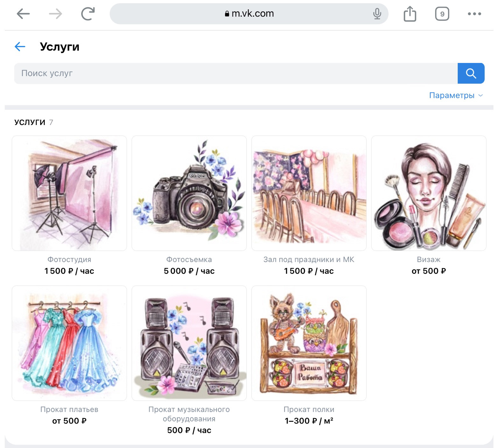The height and width of the screenshot is (448, 496).
Task: Open the share sheet icon
Action: coord(410,14)
